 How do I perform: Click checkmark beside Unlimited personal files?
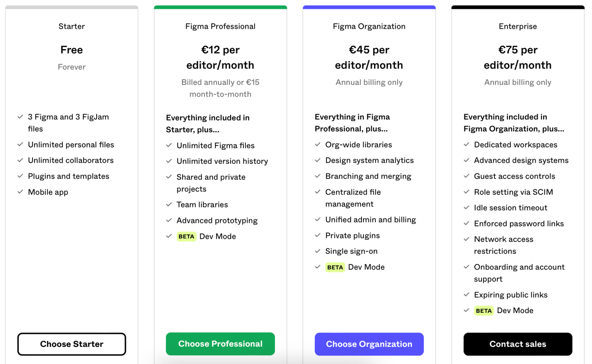tap(20, 144)
